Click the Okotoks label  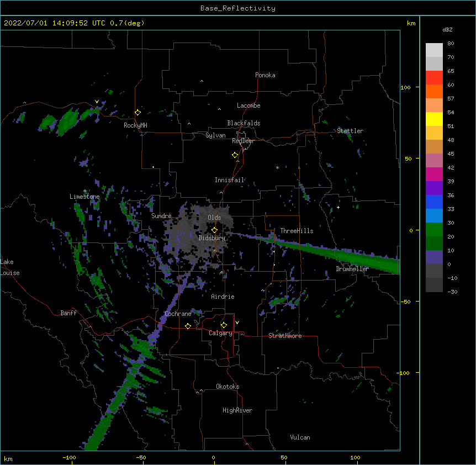pos(228,387)
